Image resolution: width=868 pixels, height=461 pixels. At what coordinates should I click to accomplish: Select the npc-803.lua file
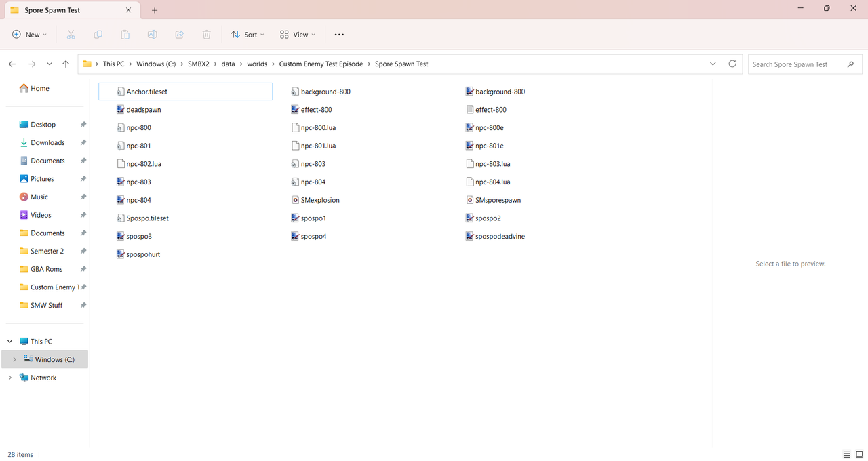click(x=488, y=163)
